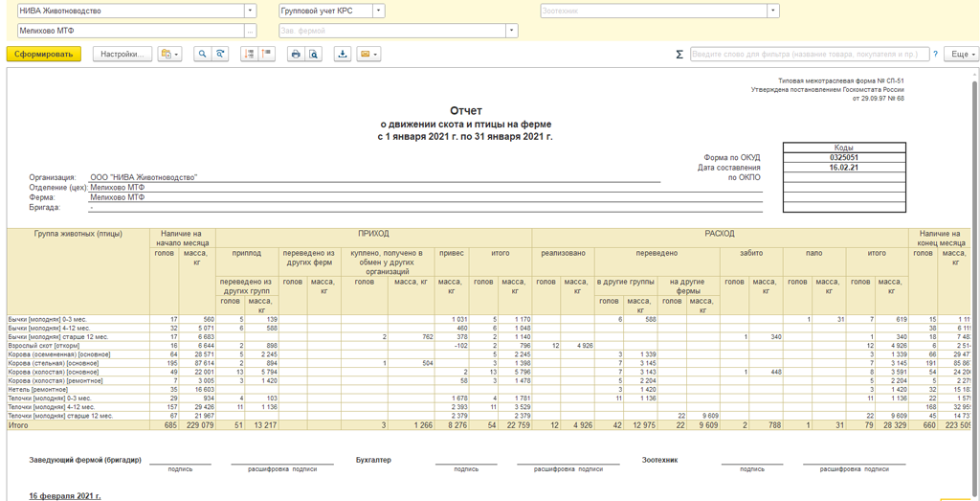The height and width of the screenshot is (501, 980).
Task: Click the Сформировать button
Action: (43, 55)
